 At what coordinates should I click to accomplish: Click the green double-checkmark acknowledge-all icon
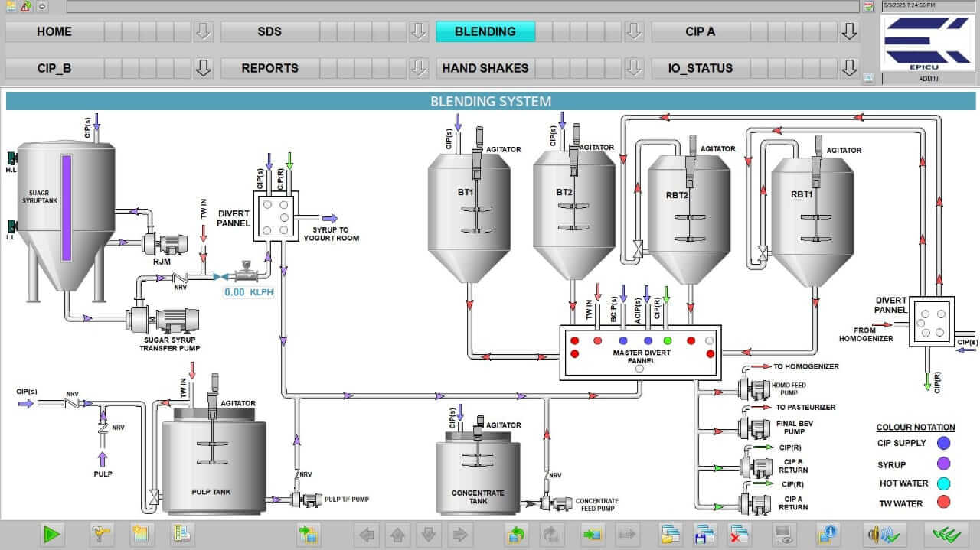[x=946, y=534]
